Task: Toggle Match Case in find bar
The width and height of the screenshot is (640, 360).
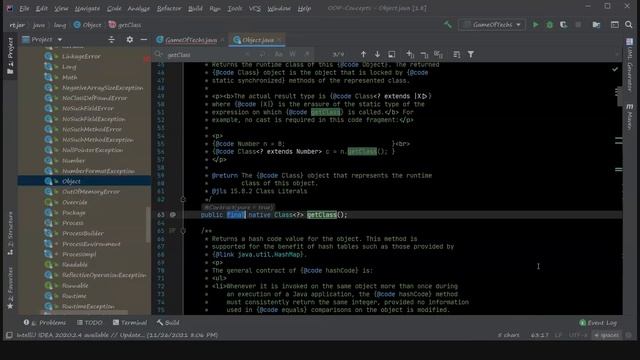Action: click(279, 54)
